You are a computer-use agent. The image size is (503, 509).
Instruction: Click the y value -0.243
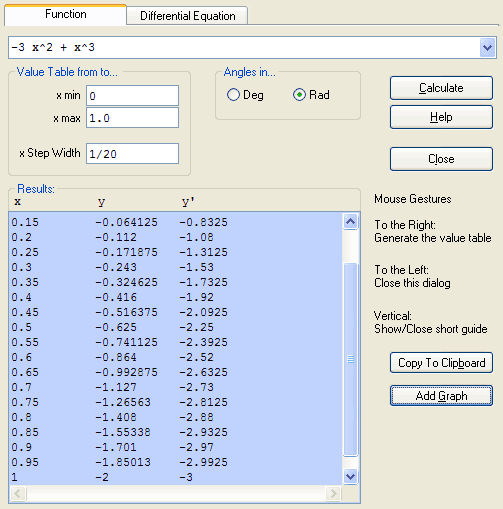click(116, 267)
